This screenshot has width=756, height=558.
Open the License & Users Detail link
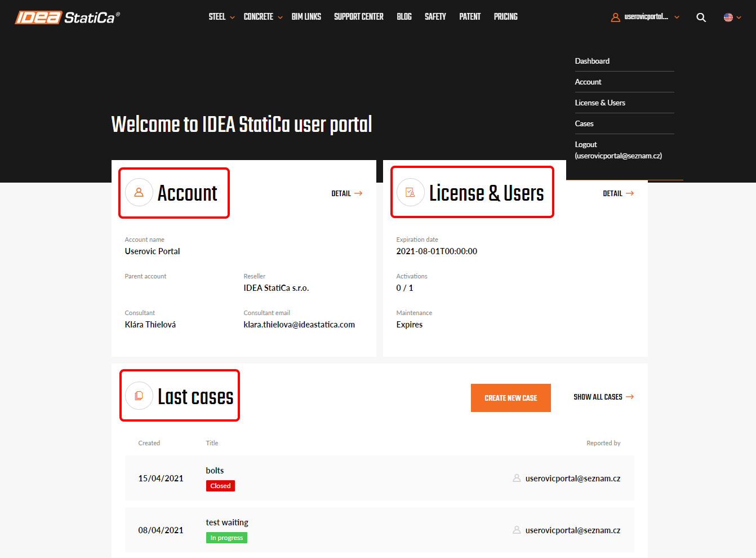click(618, 193)
